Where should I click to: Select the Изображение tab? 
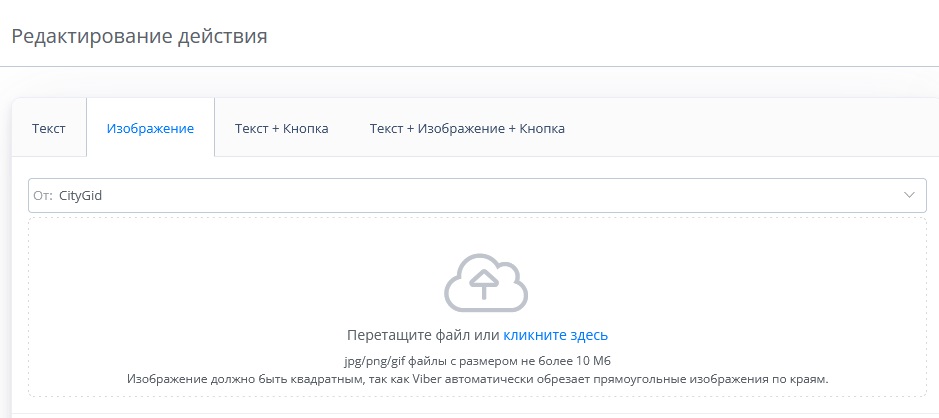coord(150,128)
